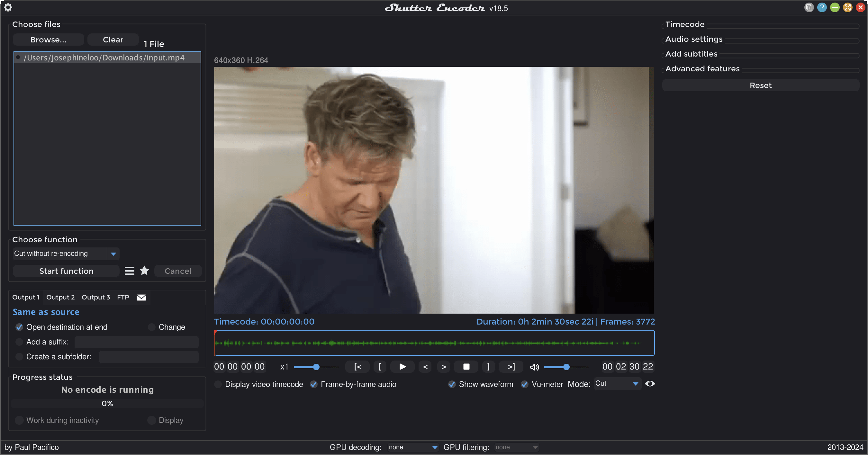Click the Browse... button

48,40
